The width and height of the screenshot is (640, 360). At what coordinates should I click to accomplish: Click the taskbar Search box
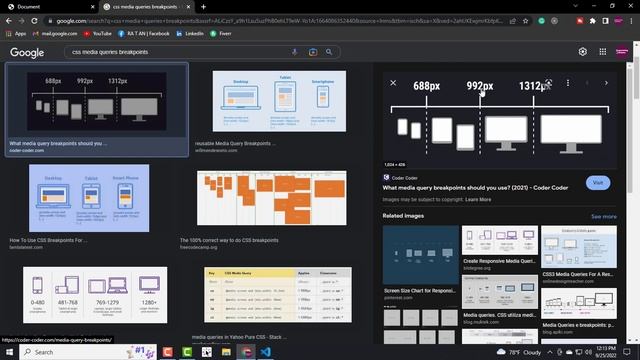coord(88,352)
